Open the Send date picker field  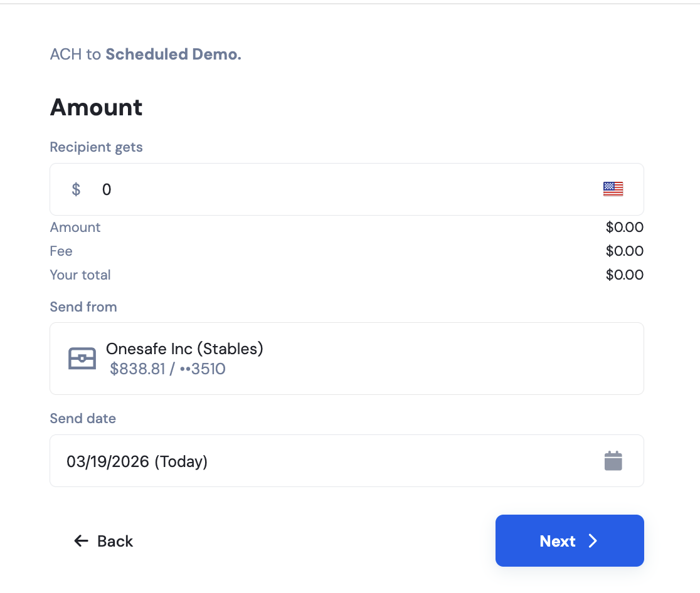click(346, 461)
